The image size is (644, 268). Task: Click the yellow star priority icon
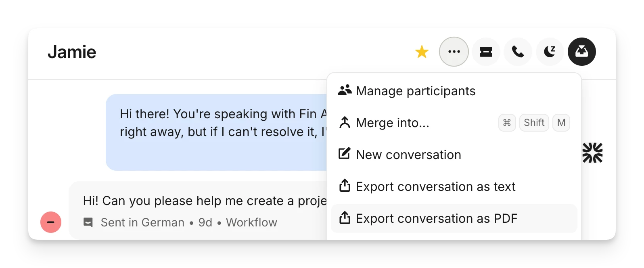422,52
